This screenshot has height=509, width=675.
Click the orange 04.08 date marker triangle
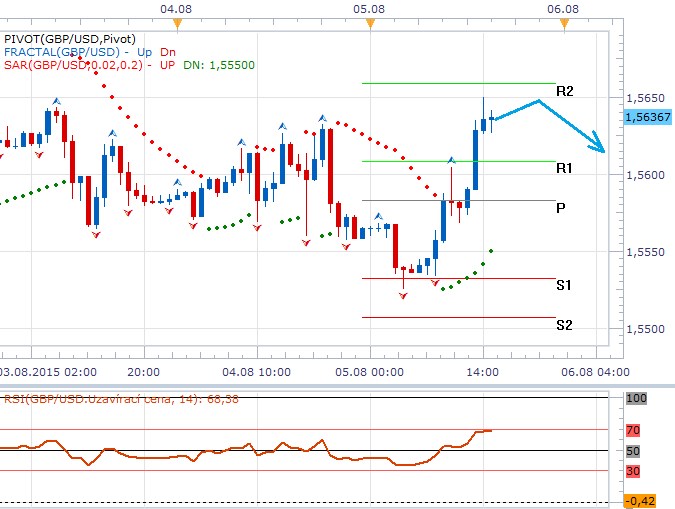(177, 23)
